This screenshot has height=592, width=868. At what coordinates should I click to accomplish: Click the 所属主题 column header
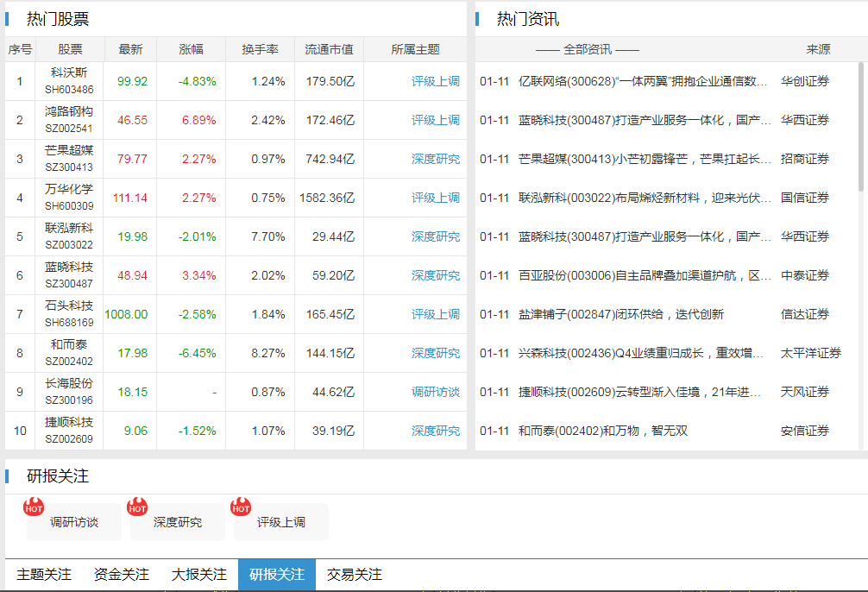point(415,49)
